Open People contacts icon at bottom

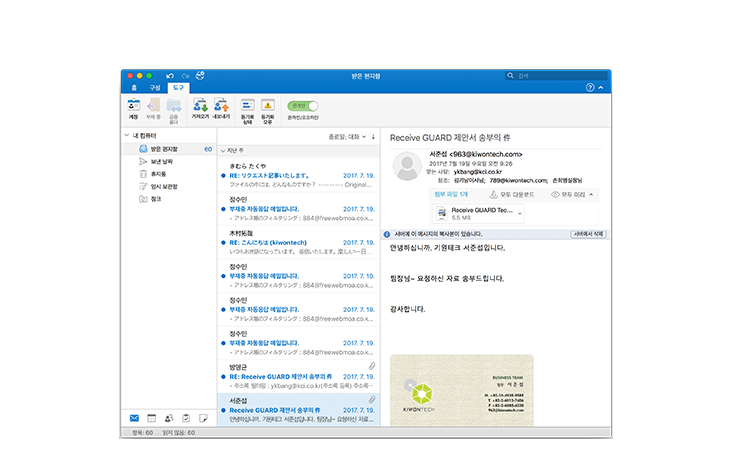[169, 417]
